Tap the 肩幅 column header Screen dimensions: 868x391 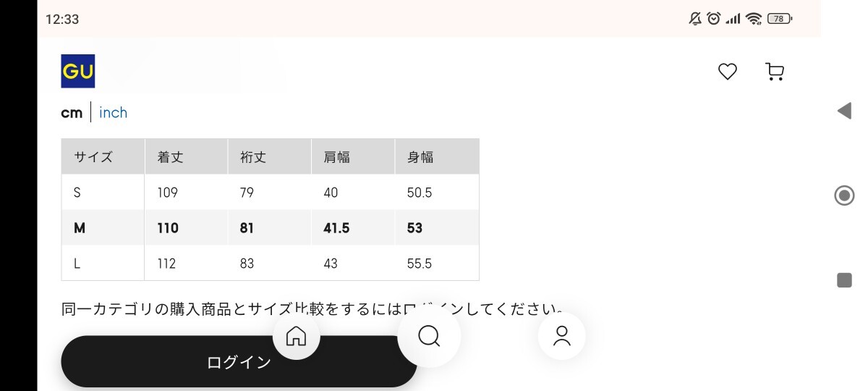(x=337, y=157)
